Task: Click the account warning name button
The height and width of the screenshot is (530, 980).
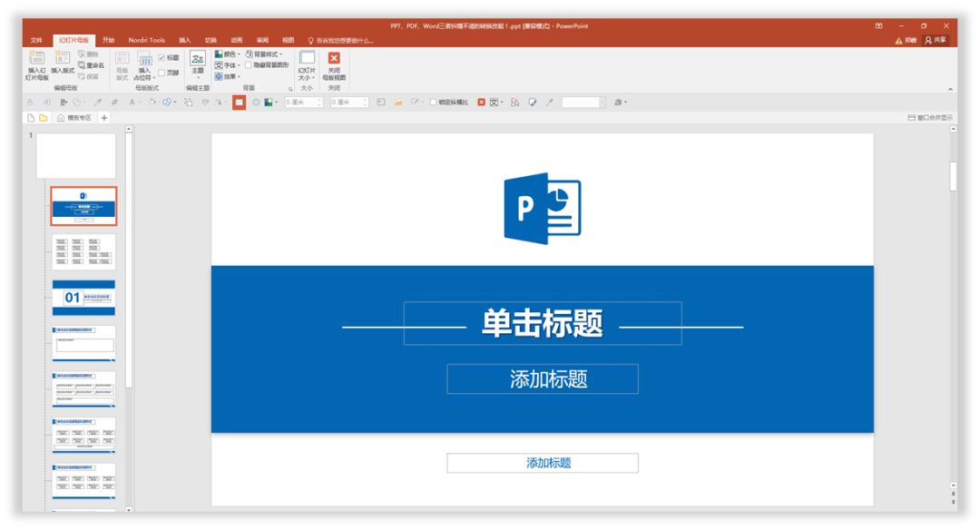Action: [x=906, y=40]
